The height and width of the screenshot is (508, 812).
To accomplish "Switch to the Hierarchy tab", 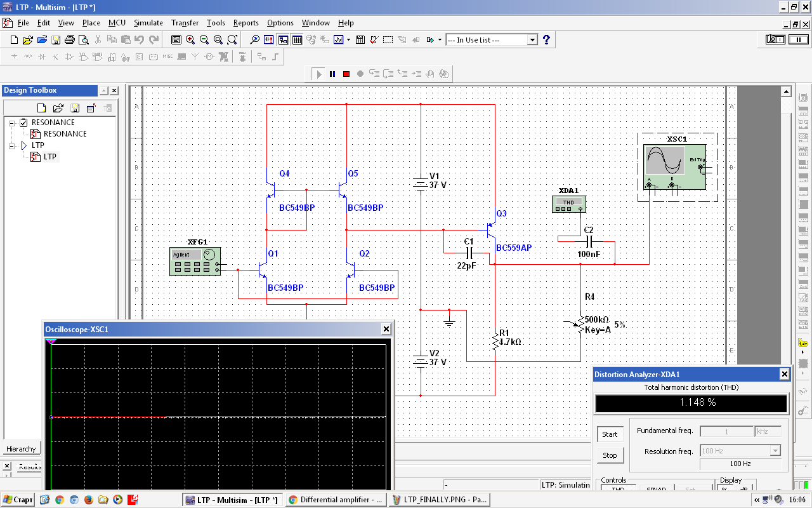I will (21, 448).
